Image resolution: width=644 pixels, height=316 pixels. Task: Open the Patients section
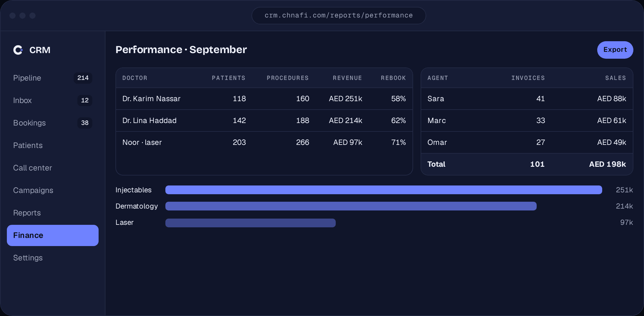(x=52, y=146)
